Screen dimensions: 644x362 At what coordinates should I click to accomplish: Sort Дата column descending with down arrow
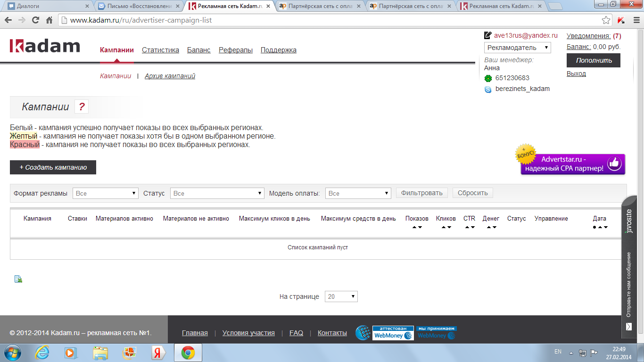click(x=606, y=227)
